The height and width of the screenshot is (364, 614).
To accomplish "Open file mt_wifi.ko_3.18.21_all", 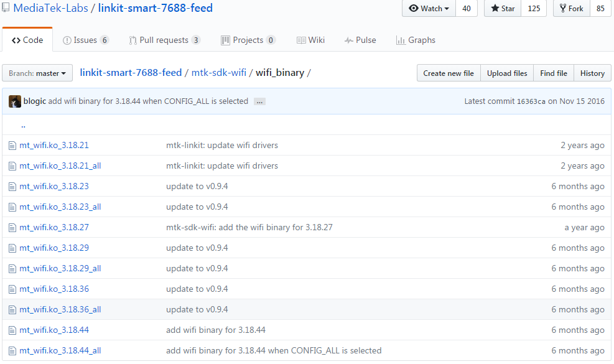I will [60, 166].
